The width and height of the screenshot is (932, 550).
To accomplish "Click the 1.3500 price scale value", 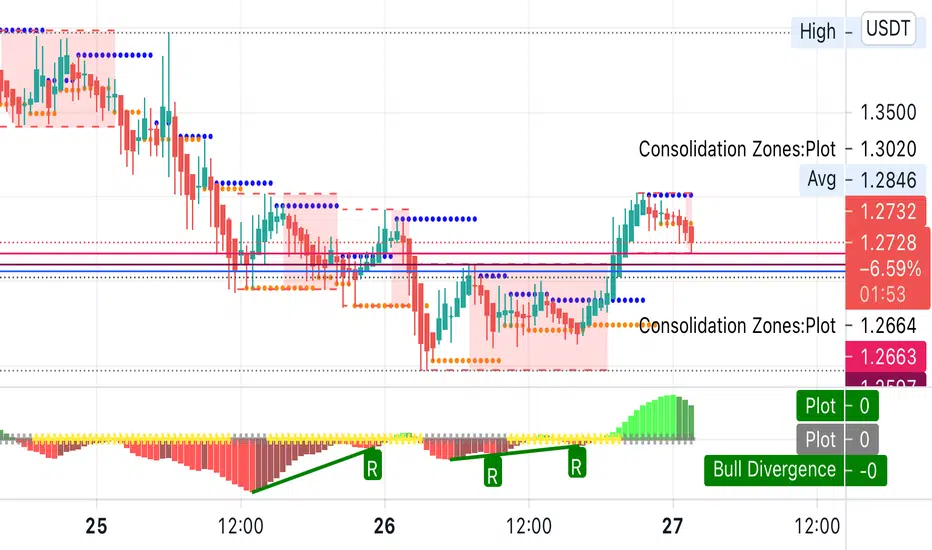I will (x=888, y=112).
